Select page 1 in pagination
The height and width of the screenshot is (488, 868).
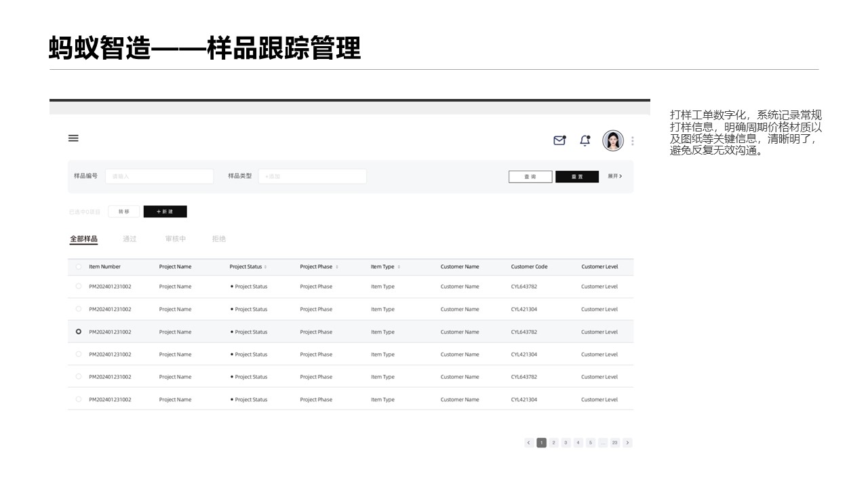[541, 443]
